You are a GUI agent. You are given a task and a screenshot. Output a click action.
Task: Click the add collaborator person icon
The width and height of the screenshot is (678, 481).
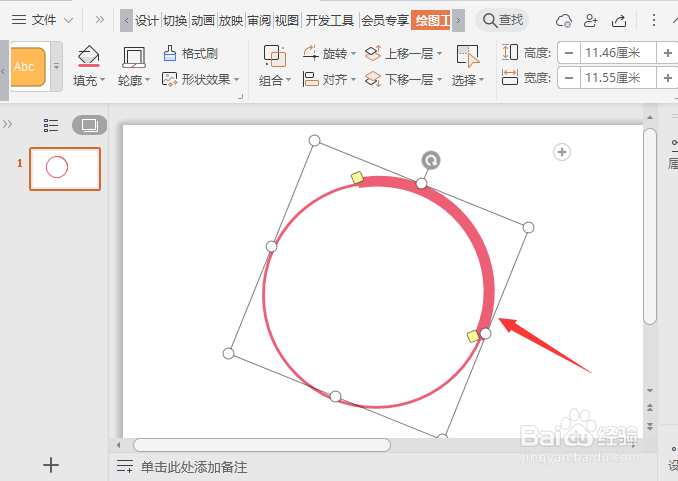pos(591,20)
